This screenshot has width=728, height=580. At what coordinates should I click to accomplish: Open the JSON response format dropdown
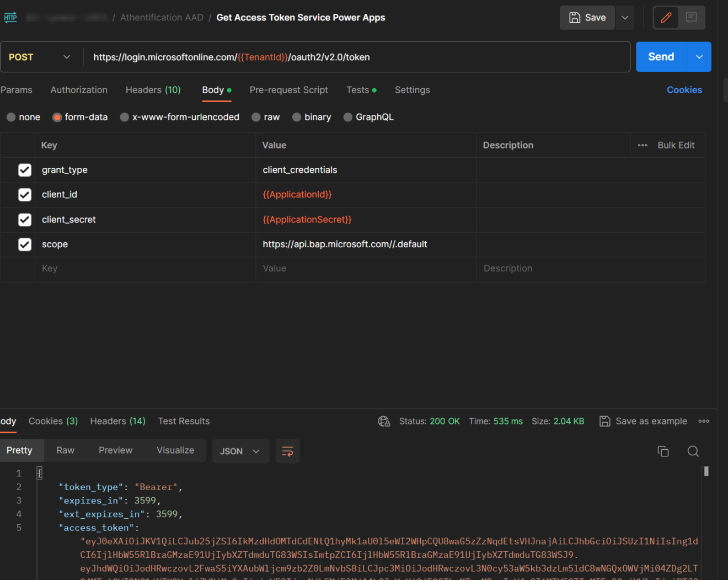240,451
